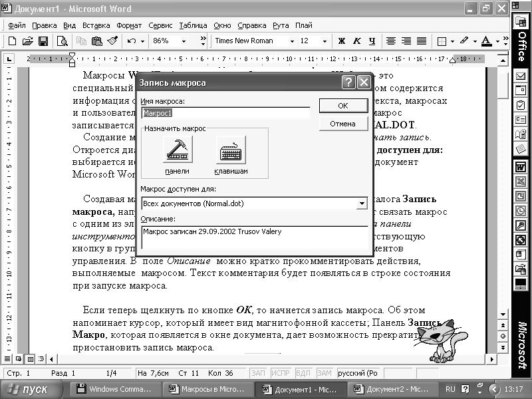
Task: Click the ruler tab selector L icon
Action: tap(9, 59)
